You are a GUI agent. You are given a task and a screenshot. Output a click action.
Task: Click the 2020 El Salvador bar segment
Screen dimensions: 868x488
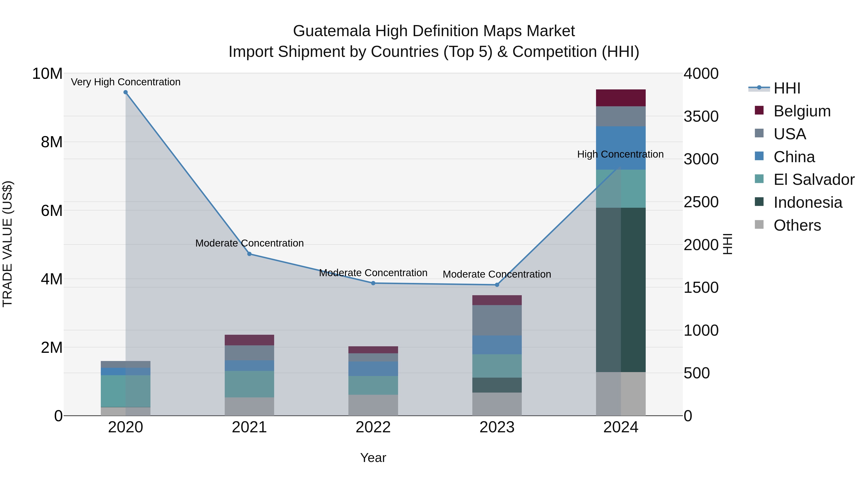point(126,391)
